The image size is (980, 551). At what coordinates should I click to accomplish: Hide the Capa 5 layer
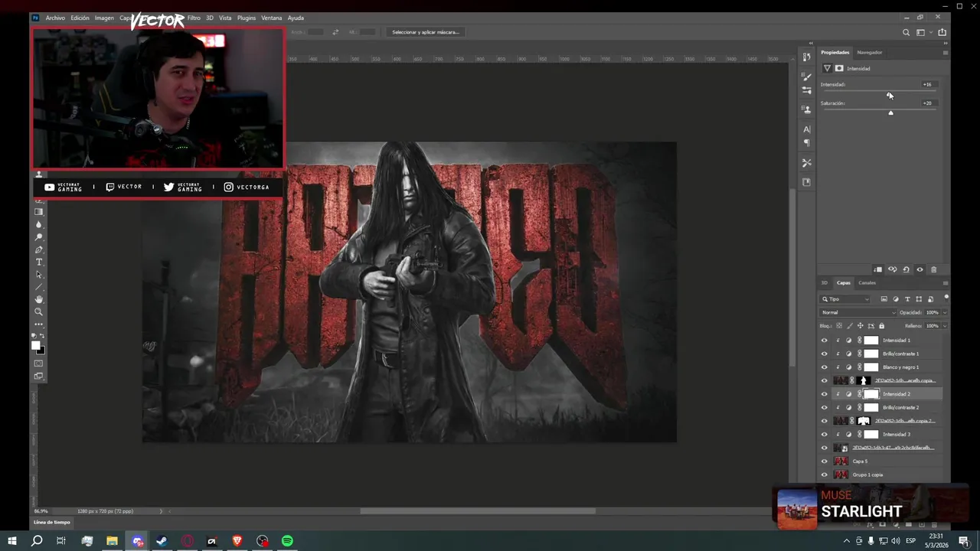(x=824, y=461)
